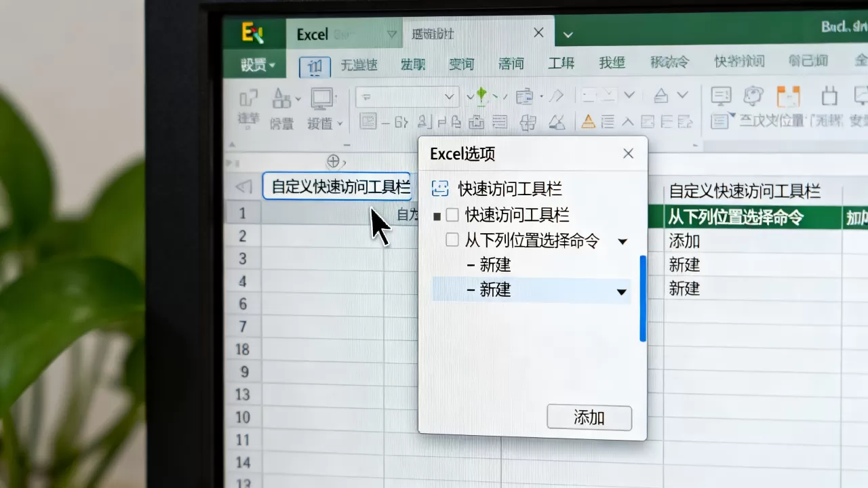The height and width of the screenshot is (488, 868).
Task: Select the row 18 header in the spreadsheet
Action: pyautogui.click(x=243, y=350)
